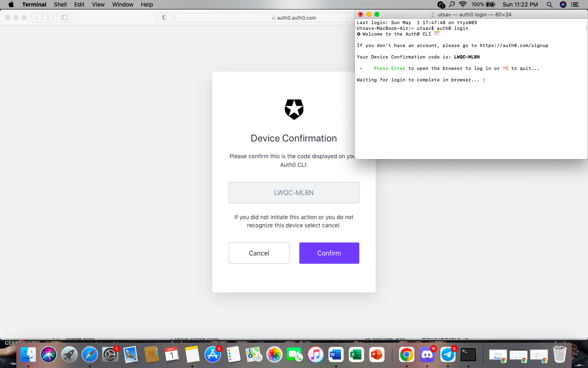The image size is (588, 368).
Task: Open Notes from the Dock
Action: pyautogui.click(x=192, y=355)
